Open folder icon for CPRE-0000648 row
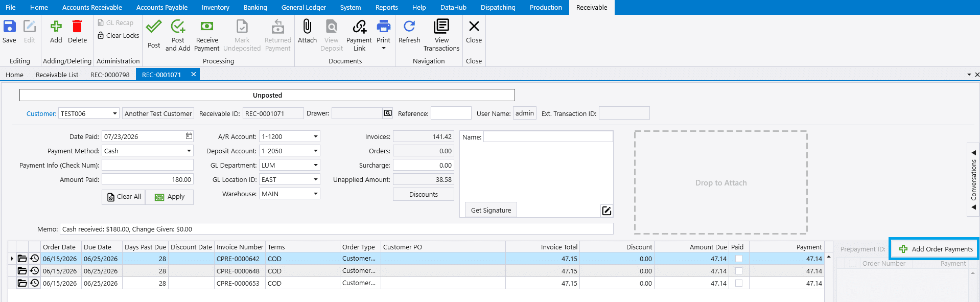Screen dimensions: 980x302 click(x=22, y=271)
